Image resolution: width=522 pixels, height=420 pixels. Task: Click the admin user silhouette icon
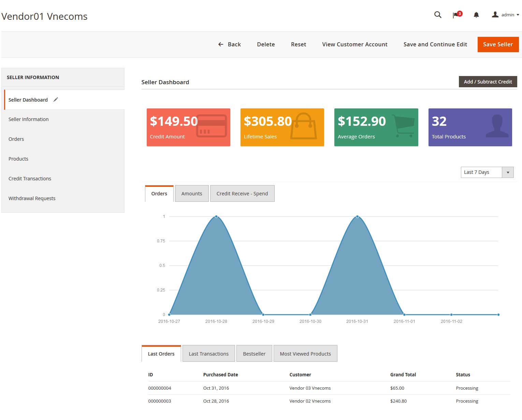pyautogui.click(x=495, y=14)
